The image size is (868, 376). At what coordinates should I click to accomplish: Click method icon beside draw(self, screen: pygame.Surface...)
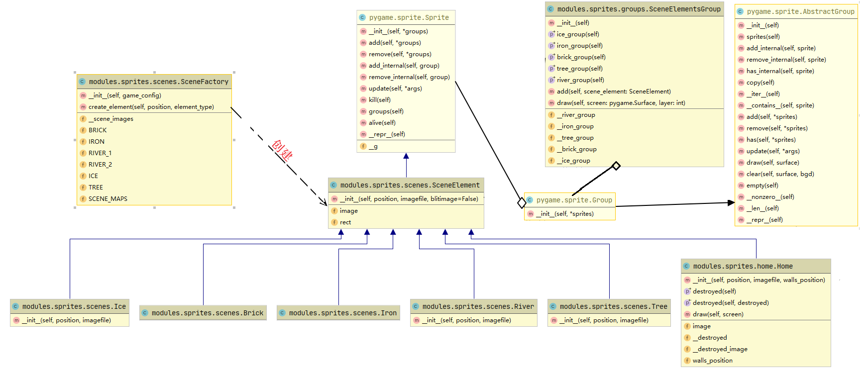coord(551,103)
